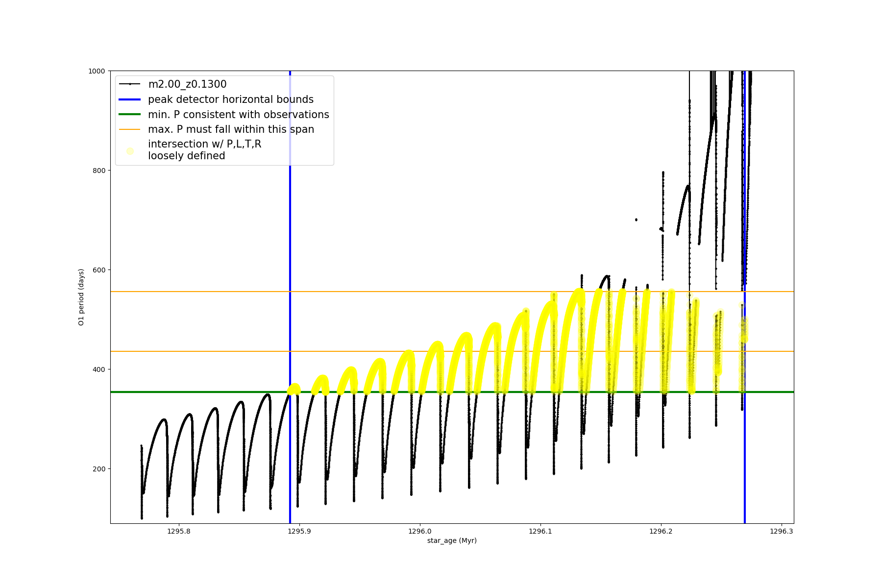This screenshot has height=588, width=882.
Task: Select 'max. P must fall within this span' label
Action: (231, 129)
